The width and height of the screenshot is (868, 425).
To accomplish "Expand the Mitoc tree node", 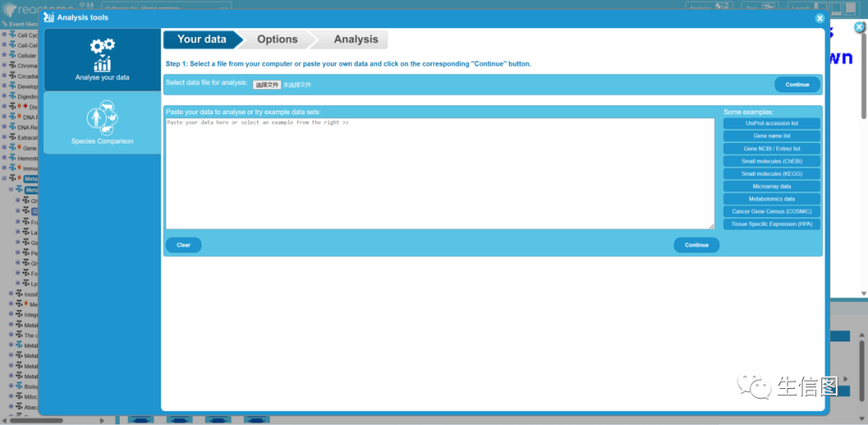I will [11, 396].
